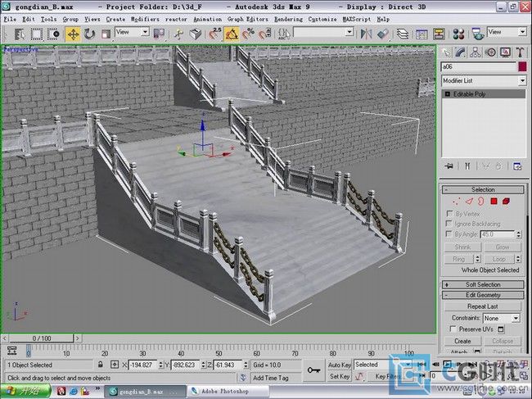
Task: Open the Schematic View icon
Action: [x=439, y=34]
